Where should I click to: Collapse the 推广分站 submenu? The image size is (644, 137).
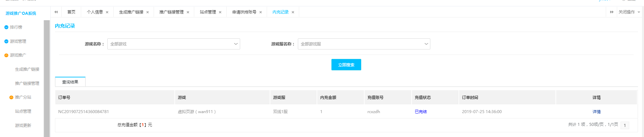(23, 97)
